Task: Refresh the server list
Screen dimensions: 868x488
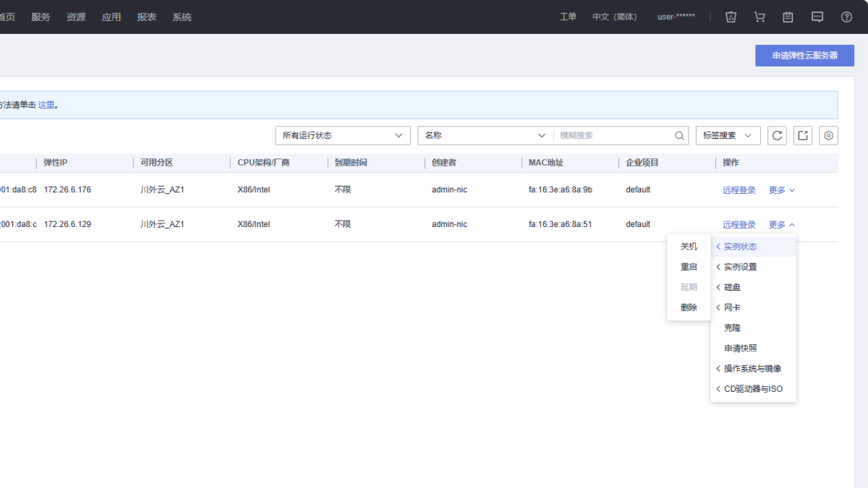Action: [x=777, y=135]
